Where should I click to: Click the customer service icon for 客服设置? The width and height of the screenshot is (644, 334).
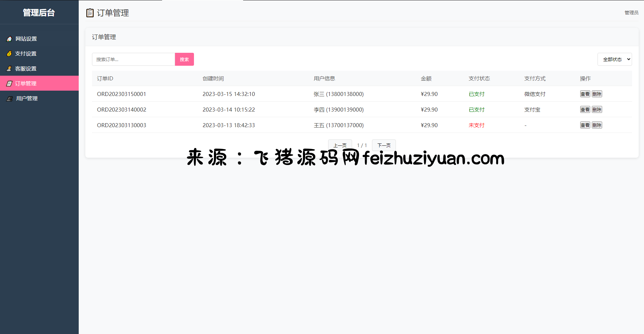coord(9,69)
